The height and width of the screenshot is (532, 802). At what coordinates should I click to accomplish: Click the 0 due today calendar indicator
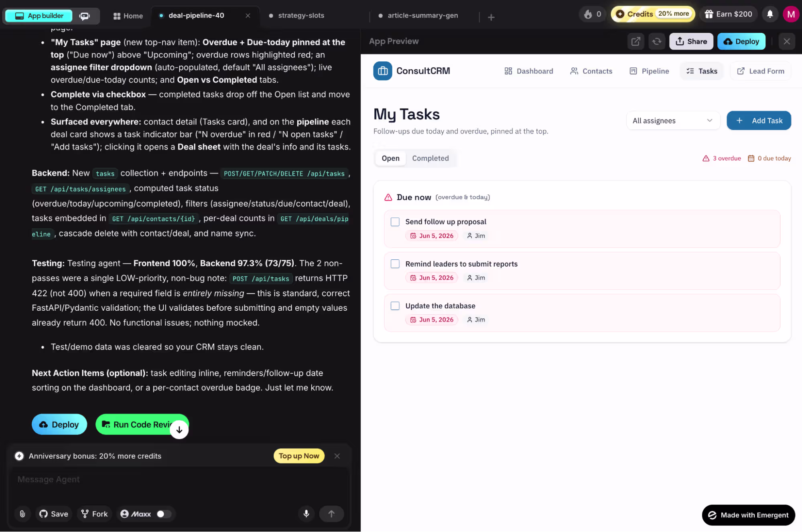(769, 158)
